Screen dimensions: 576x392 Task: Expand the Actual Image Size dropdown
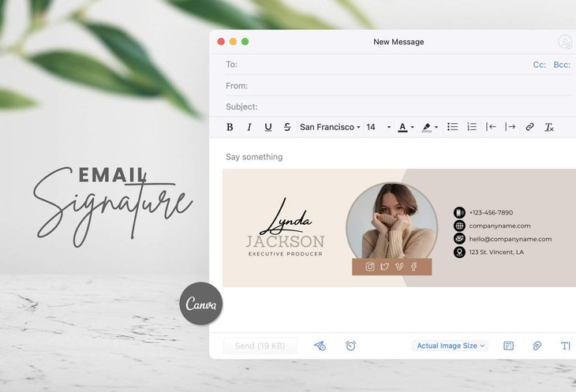[451, 345]
